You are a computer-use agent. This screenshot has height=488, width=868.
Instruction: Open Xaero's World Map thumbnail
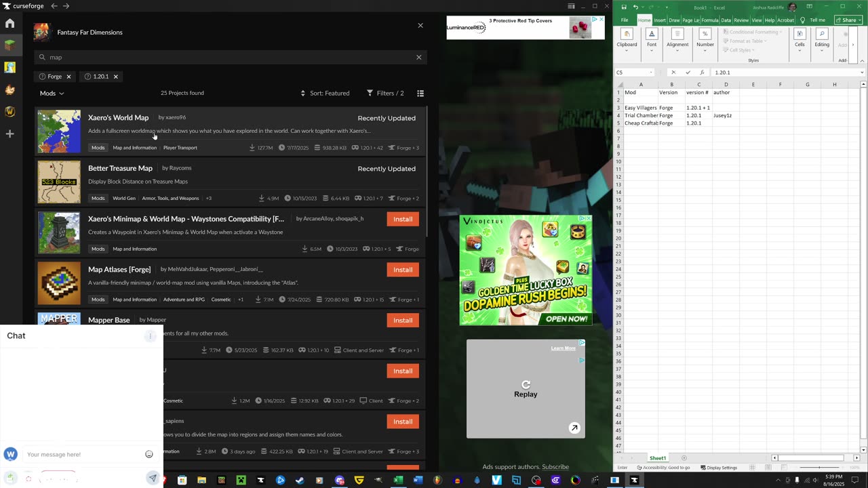coord(59,131)
